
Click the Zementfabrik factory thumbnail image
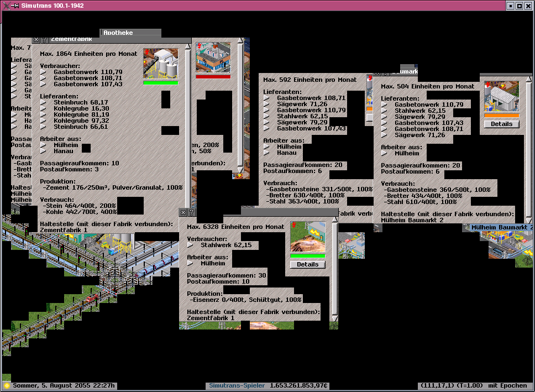pyautogui.click(x=160, y=63)
